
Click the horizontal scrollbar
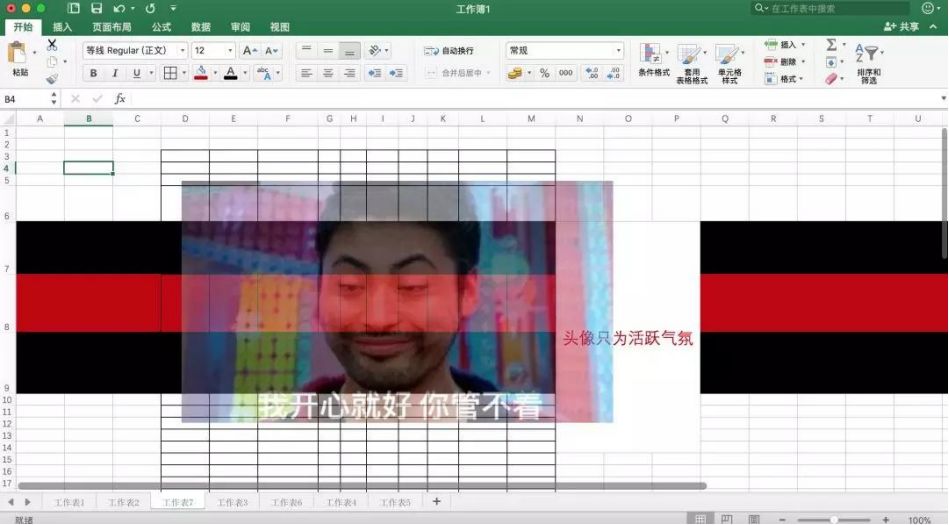pyautogui.click(x=362, y=486)
